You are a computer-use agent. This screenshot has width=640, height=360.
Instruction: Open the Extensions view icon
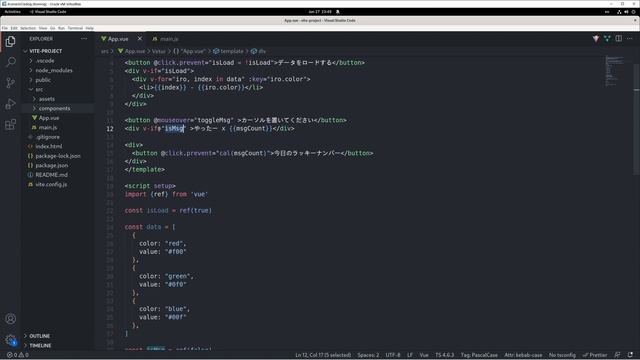click(x=11, y=124)
